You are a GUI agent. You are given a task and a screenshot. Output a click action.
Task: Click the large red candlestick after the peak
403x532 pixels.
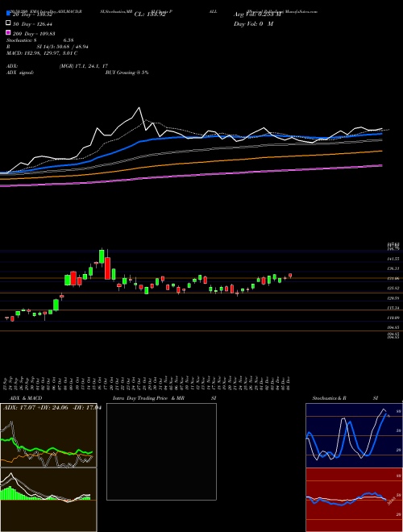coord(107,268)
